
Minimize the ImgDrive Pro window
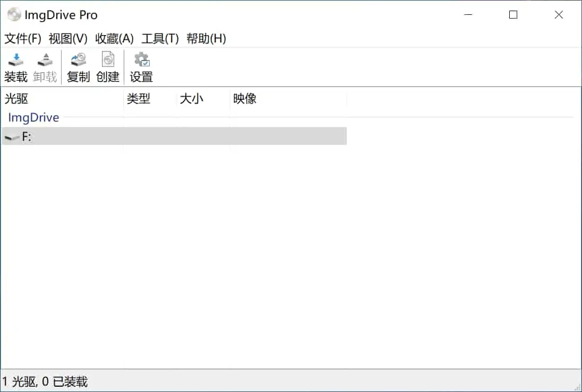(x=468, y=14)
